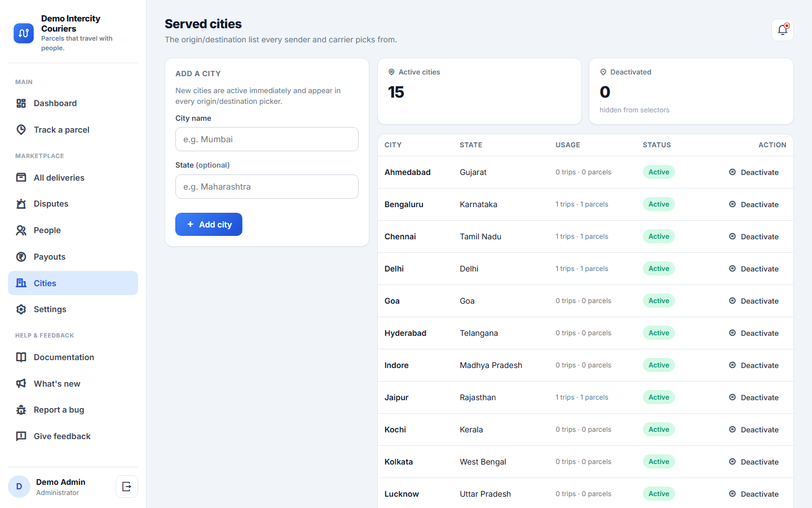Deactivate the city Bengaluru
Screen dimensions: 812x508
[754, 204]
